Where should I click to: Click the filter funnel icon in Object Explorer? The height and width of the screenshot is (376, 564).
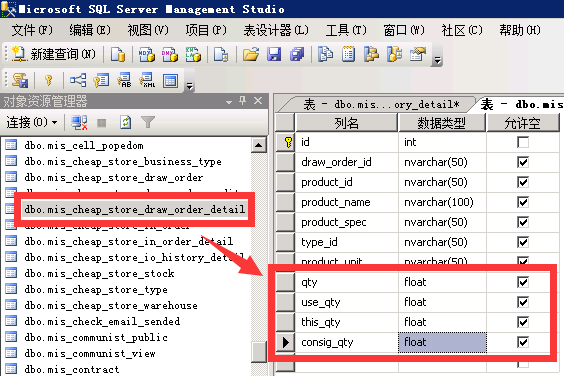click(148, 123)
